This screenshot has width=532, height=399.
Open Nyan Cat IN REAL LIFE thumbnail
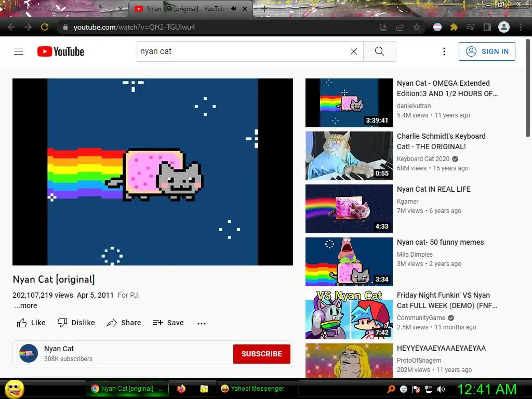(349, 209)
